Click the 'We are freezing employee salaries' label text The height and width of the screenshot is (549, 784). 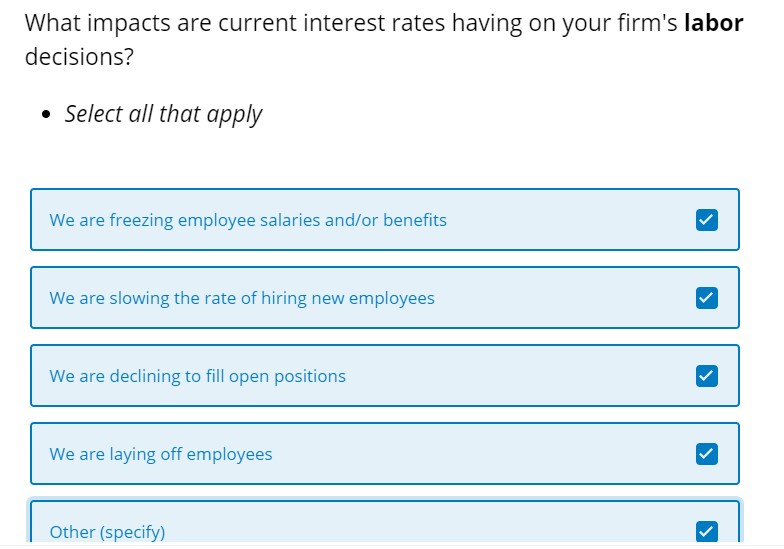pos(248,220)
